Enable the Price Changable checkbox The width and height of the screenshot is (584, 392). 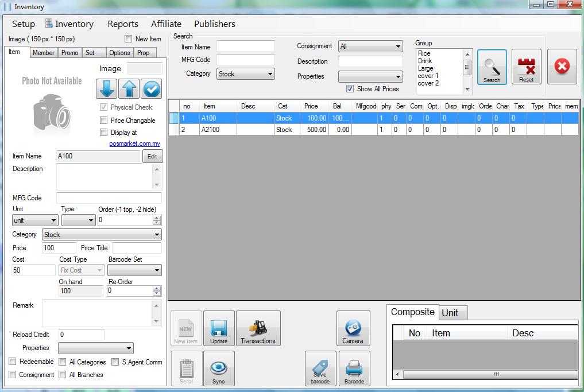pyautogui.click(x=104, y=121)
